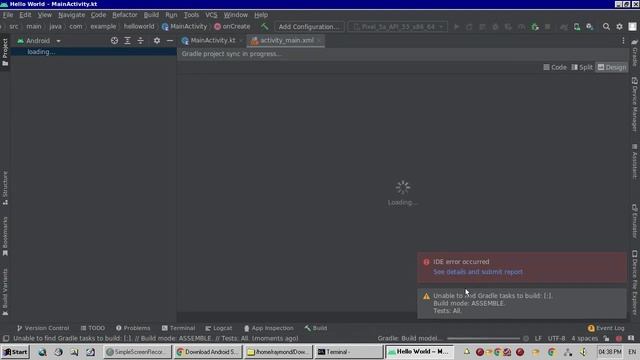This screenshot has width=640, height=360.
Task: Switch editor to Design view
Action: point(612,67)
